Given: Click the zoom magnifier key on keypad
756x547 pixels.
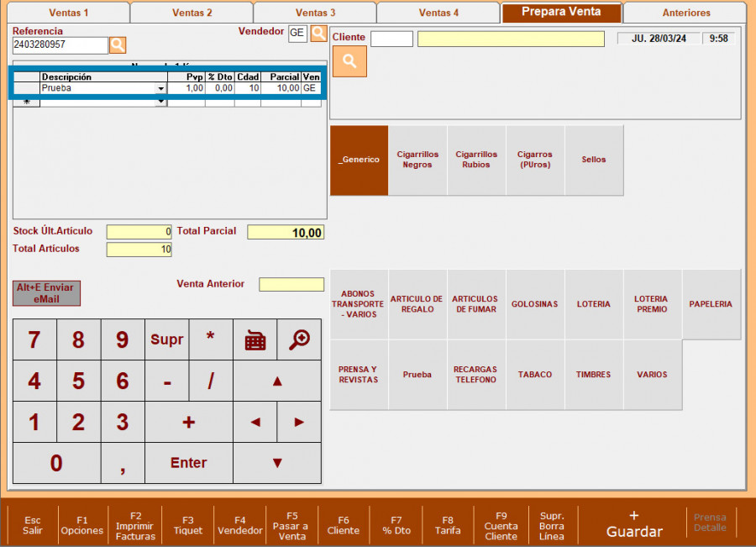Looking at the screenshot, I should (299, 339).
